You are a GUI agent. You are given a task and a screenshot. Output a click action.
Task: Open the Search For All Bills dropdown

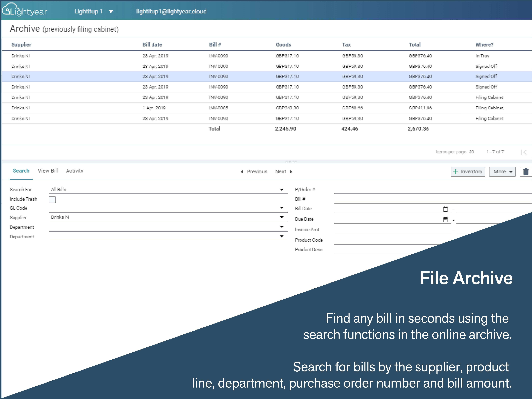click(282, 190)
